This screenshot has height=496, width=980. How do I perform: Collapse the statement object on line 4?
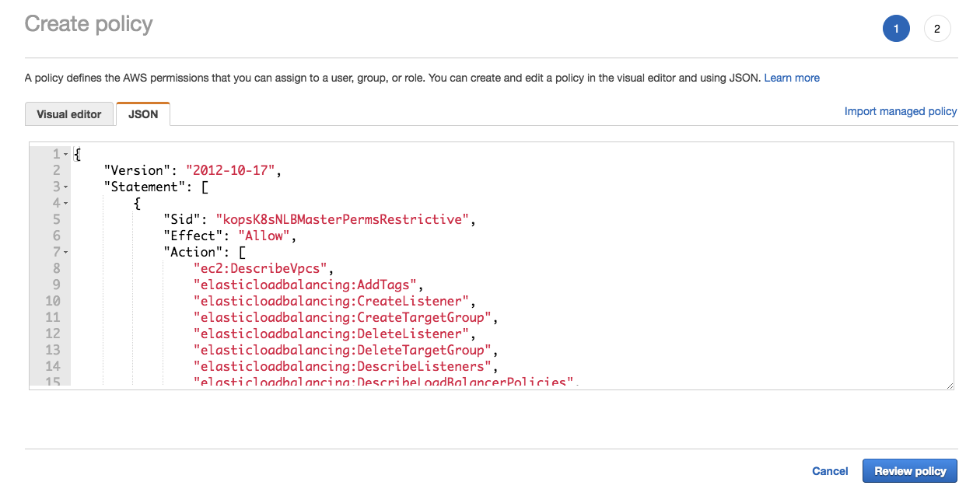66,202
